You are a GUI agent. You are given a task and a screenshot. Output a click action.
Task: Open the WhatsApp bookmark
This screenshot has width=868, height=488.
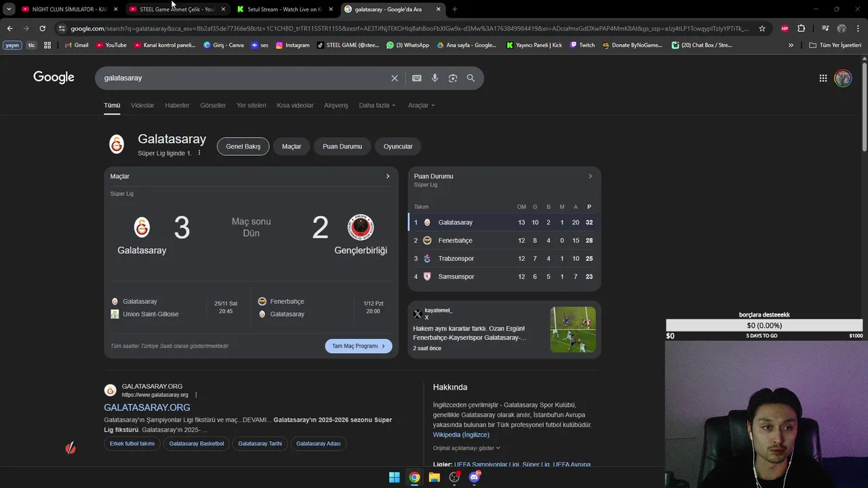coord(408,45)
